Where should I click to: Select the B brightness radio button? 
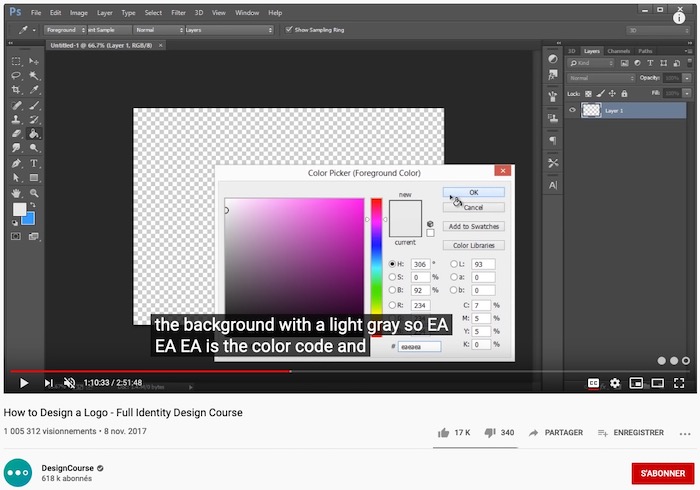[x=392, y=290]
